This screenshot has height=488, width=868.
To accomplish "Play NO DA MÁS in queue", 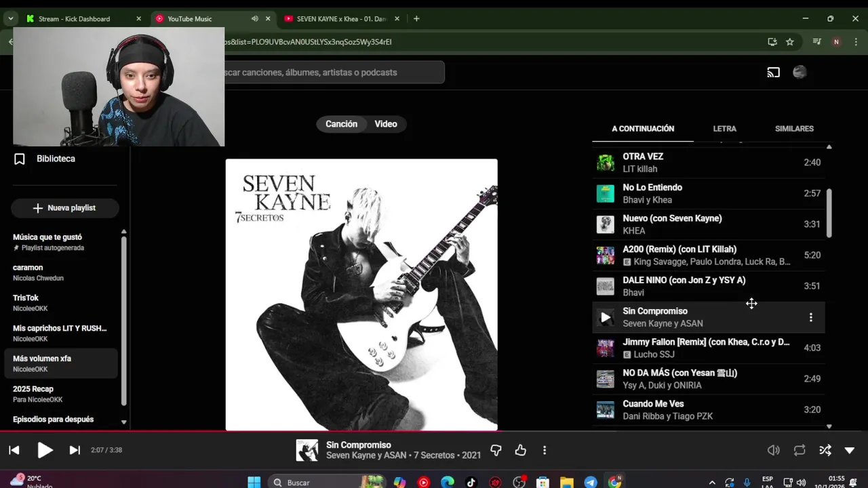I will 709,379.
